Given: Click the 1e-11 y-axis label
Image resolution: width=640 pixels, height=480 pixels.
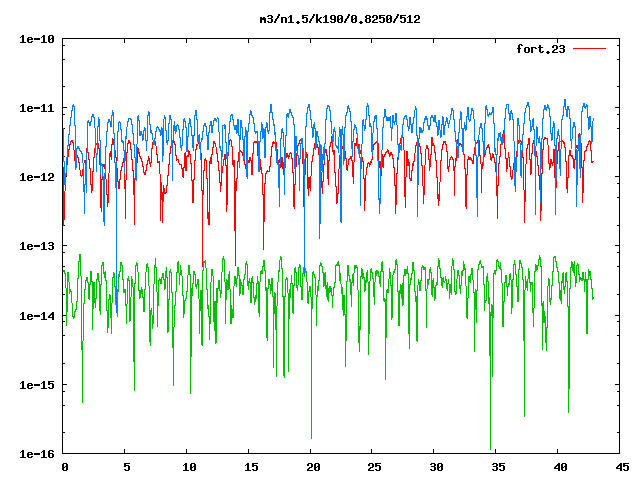Looking at the screenshot, I should (37, 108).
